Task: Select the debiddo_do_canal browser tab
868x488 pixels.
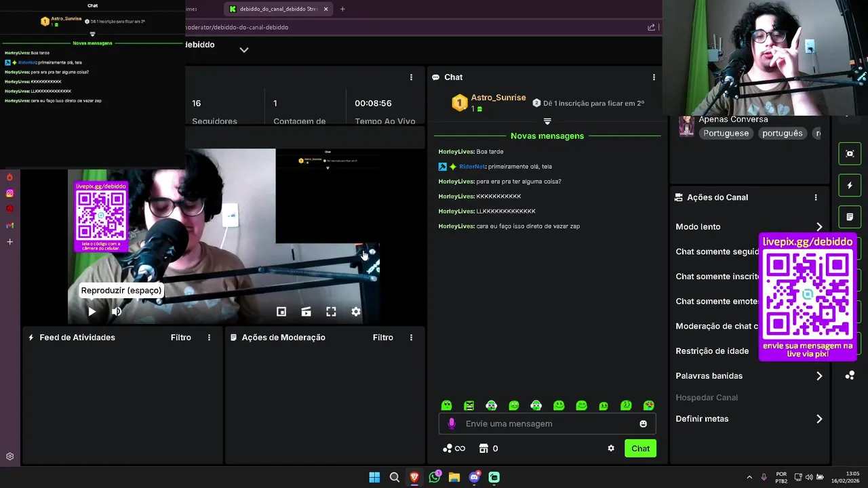Action: coord(279,9)
